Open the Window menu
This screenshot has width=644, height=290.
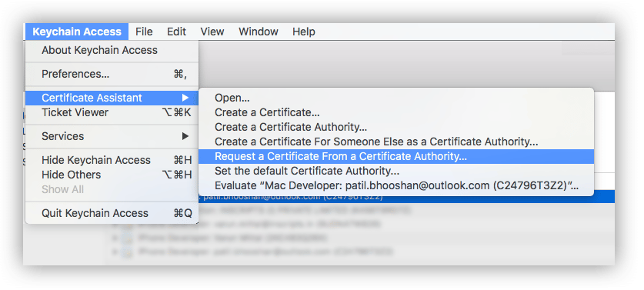tap(259, 32)
